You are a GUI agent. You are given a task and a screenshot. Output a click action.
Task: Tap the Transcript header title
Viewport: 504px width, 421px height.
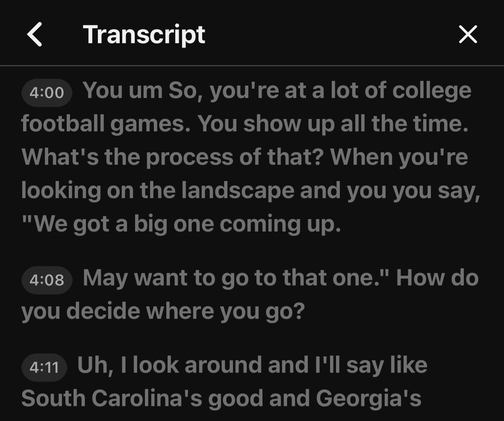click(x=144, y=34)
